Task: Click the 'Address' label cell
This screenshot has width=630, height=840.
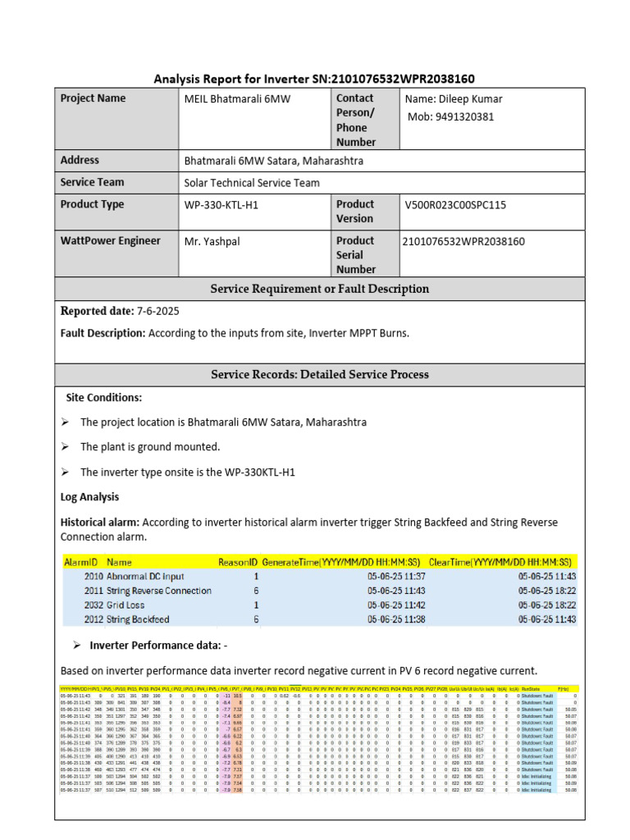Action: coord(116,161)
